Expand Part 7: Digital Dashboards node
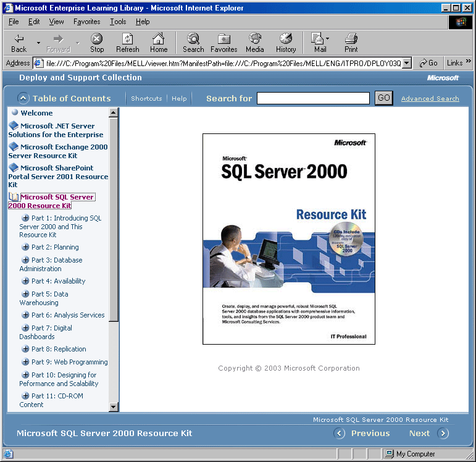 tap(25, 328)
